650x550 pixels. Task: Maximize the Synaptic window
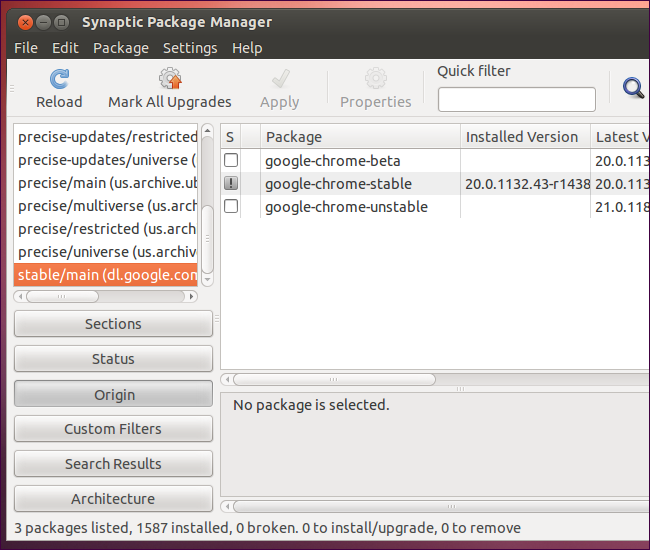pos(61,22)
